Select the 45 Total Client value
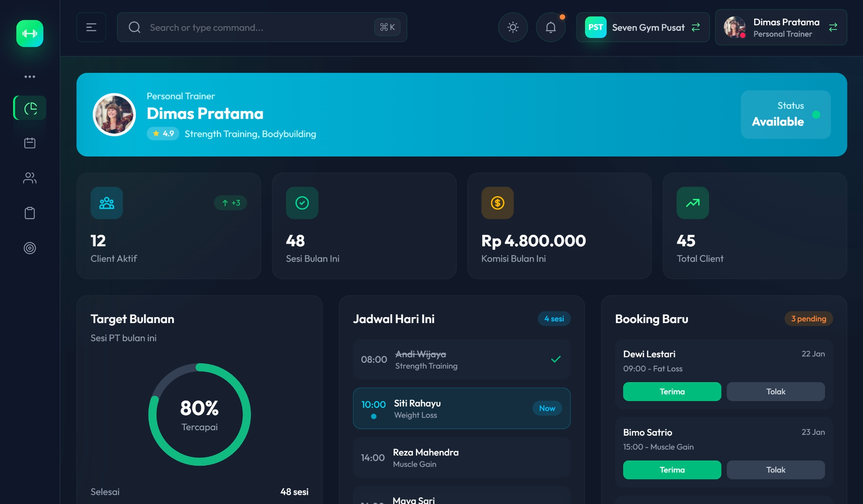Viewport: 863px width, 504px height. [x=686, y=241]
